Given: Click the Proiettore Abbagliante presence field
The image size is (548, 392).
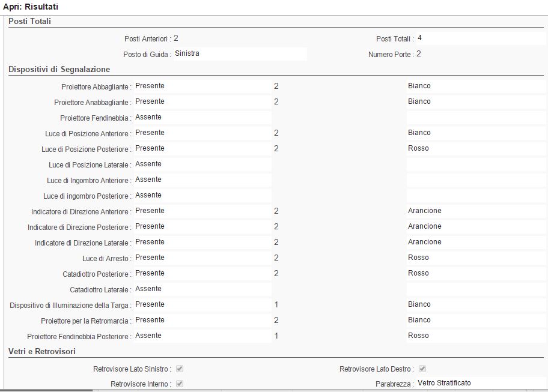Looking at the screenshot, I should [x=202, y=86].
